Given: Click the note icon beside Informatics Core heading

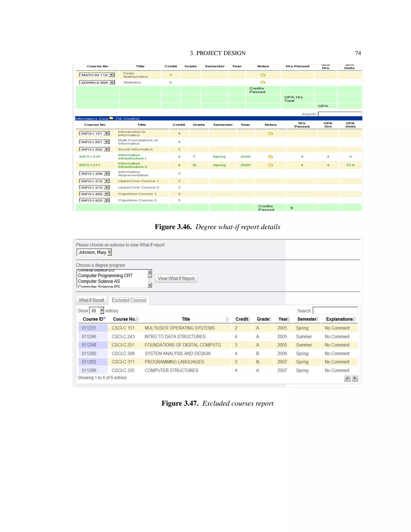Looking at the screenshot, I should coord(111,118).
